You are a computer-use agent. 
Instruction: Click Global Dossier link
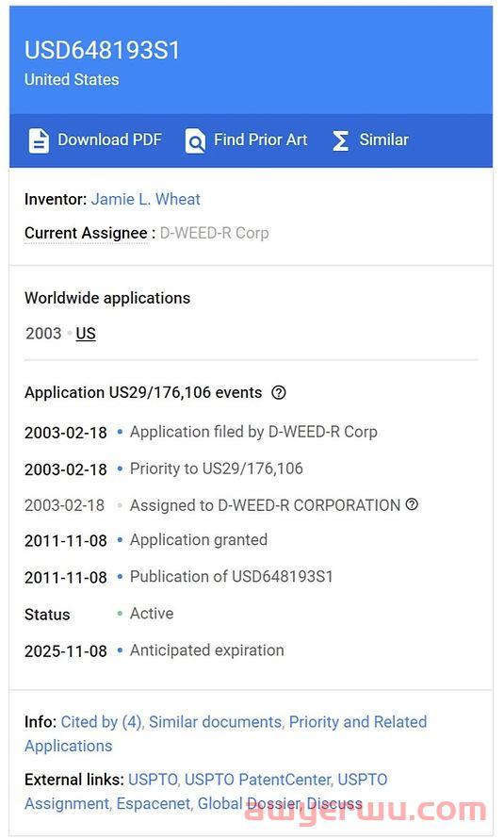click(x=250, y=804)
